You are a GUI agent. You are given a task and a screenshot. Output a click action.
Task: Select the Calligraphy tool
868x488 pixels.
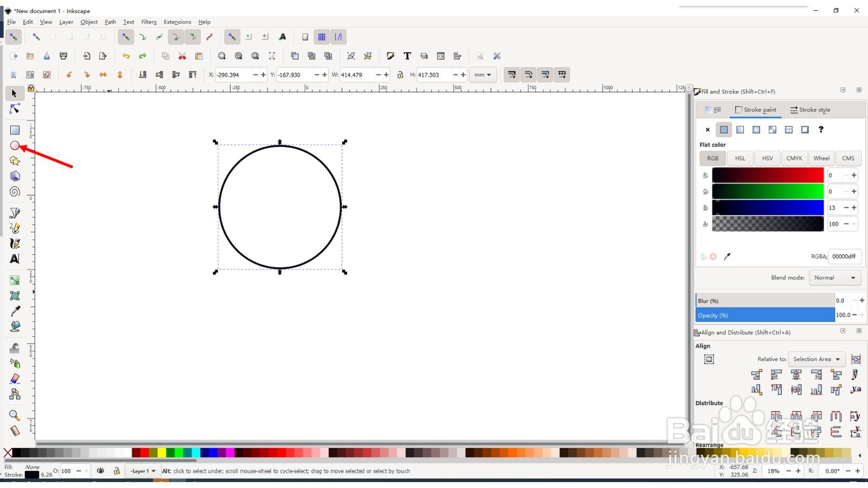point(15,243)
